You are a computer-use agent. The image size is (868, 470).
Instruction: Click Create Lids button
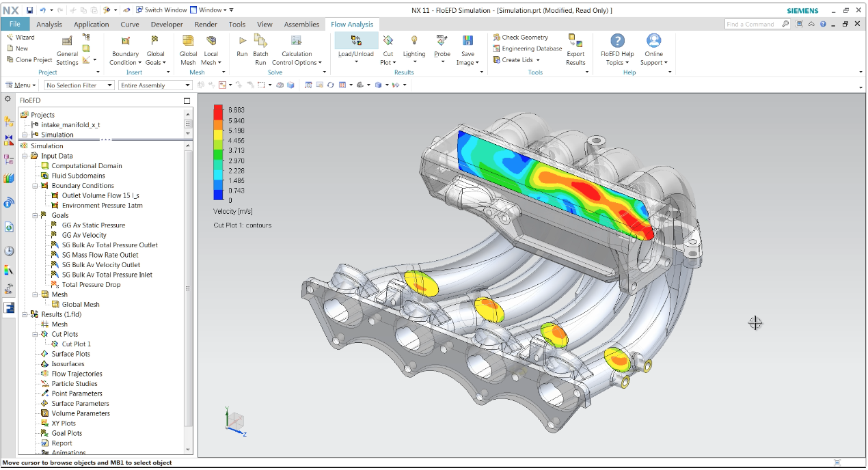[x=517, y=59]
